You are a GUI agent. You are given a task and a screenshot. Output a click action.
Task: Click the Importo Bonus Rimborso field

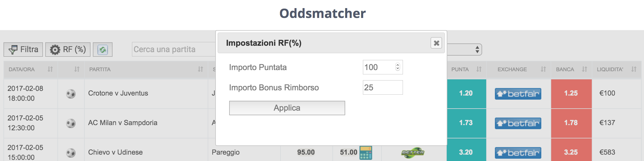pos(383,87)
